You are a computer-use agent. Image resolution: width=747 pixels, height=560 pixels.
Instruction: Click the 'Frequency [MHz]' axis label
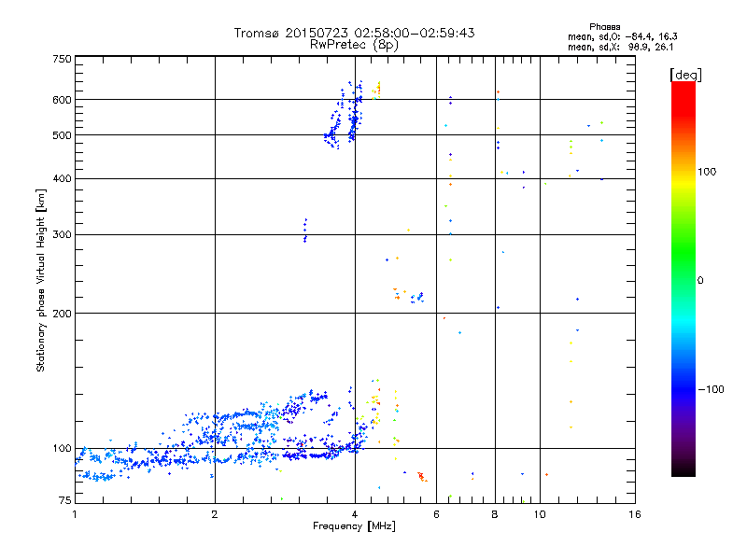(x=354, y=526)
